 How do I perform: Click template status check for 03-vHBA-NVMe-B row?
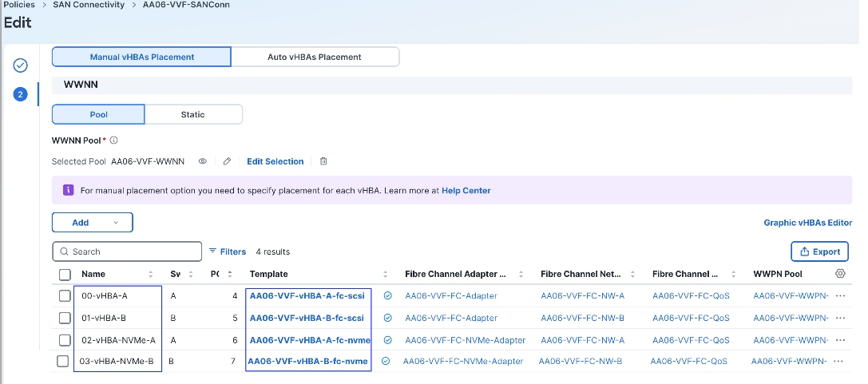[386, 362]
